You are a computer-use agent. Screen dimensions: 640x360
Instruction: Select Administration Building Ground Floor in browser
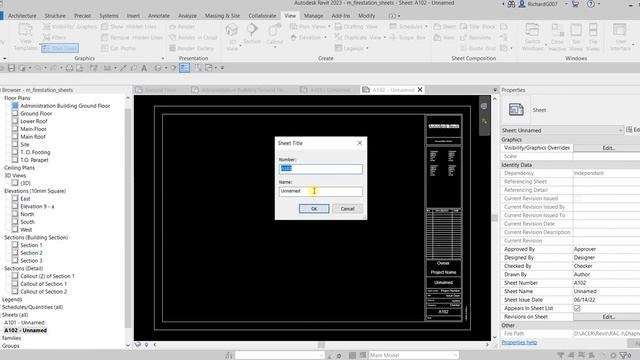coord(65,106)
